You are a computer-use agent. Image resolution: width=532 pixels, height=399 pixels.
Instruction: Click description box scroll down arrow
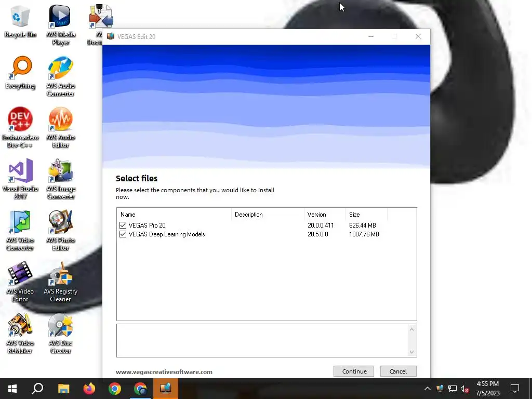point(411,352)
